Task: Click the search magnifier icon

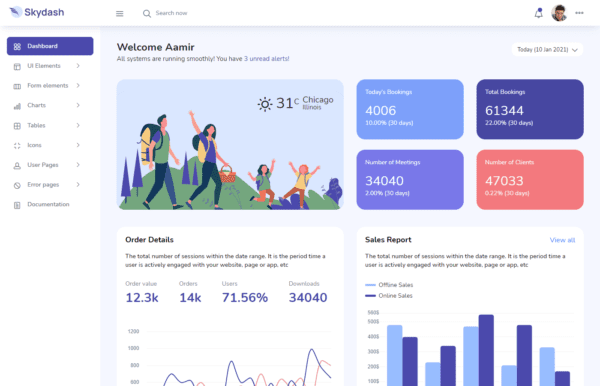Action: (x=147, y=13)
